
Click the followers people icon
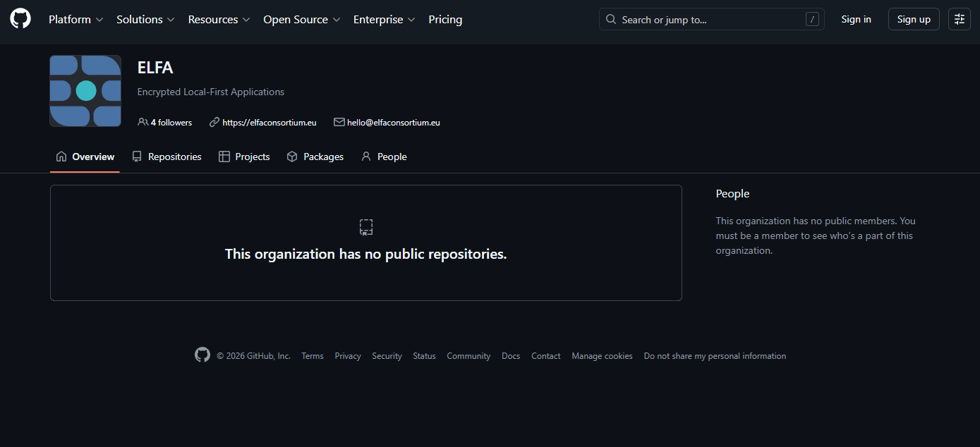(143, 122)
